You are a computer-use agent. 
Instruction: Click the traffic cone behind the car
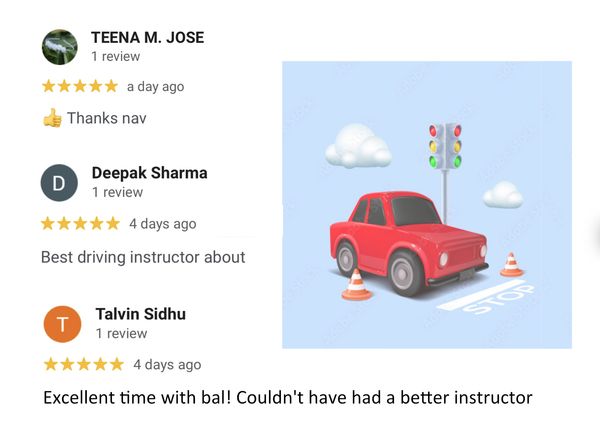point(511,264)
